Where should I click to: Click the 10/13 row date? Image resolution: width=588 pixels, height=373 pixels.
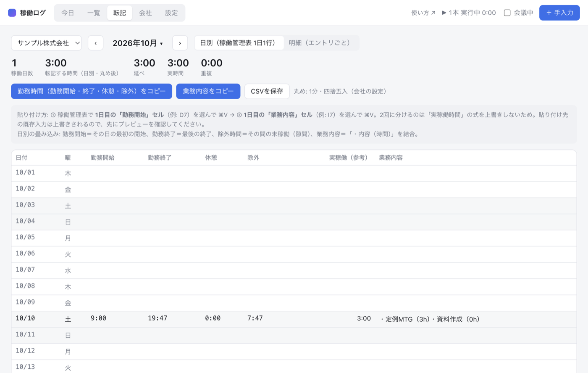click(25, 367)
